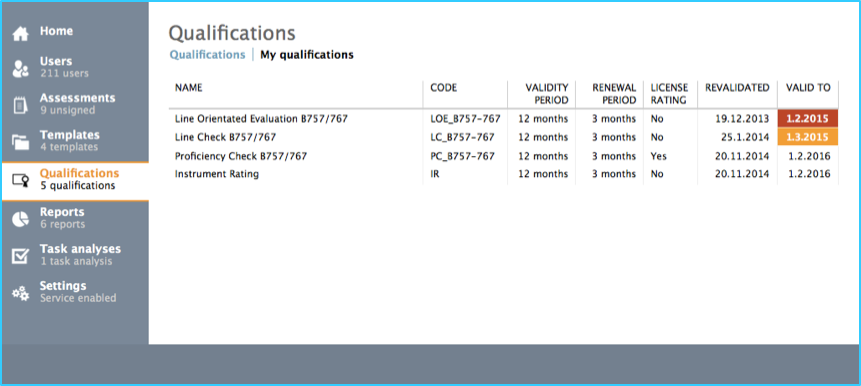The image size is (861, 386).
Task: Click the 9 unsigned subtitle
Action: pos(68,110)
